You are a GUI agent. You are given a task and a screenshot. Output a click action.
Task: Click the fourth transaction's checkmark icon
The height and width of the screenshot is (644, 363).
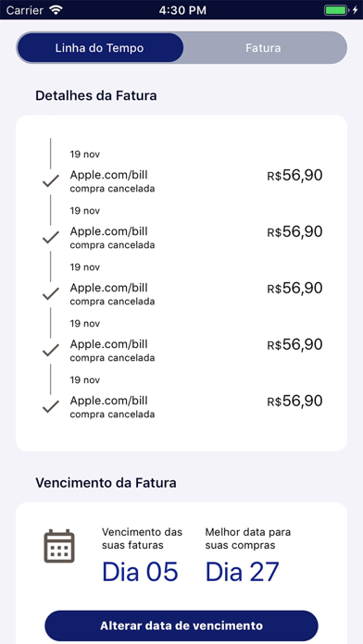click(x=51, y=350)
